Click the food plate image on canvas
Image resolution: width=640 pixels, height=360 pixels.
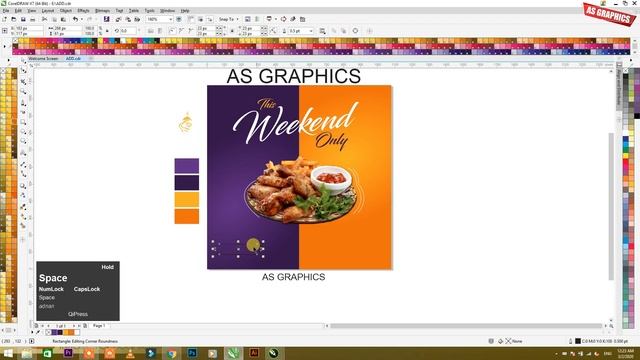pos(302,190)
